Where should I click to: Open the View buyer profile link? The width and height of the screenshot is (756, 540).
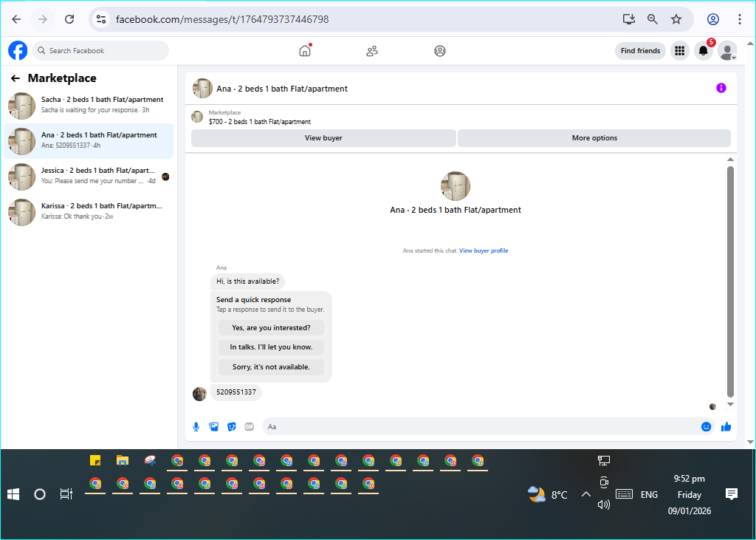484,250
